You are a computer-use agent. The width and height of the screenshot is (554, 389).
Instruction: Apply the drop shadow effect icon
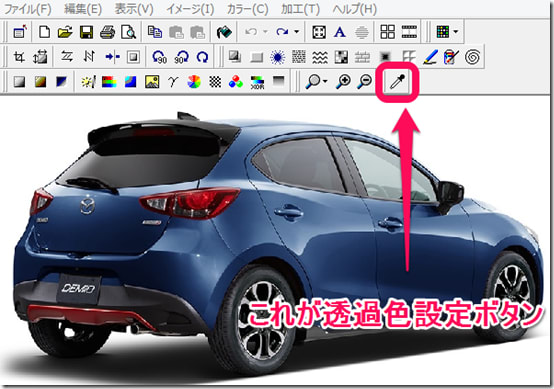(x=235, y=57)
